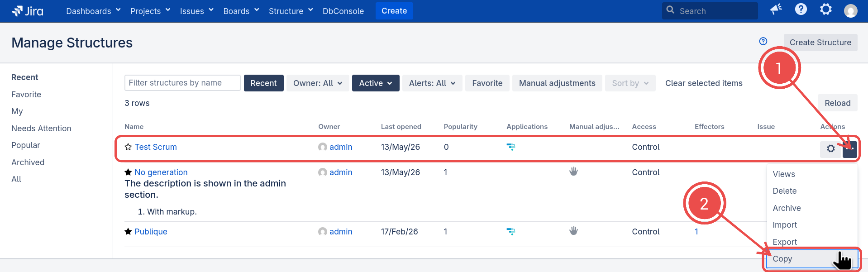
Task: Open the Alerts: All dropdown
Action: 432,83
